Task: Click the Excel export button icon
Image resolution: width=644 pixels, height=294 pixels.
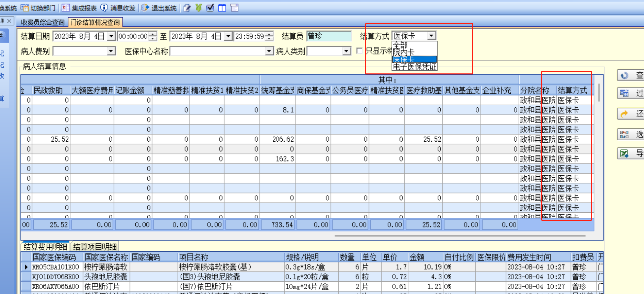Action: [624, 153]
